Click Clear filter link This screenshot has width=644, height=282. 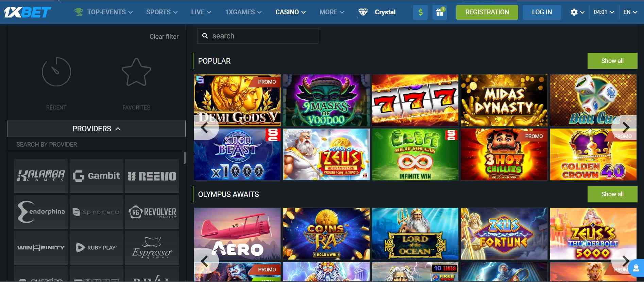click(164, 36)
